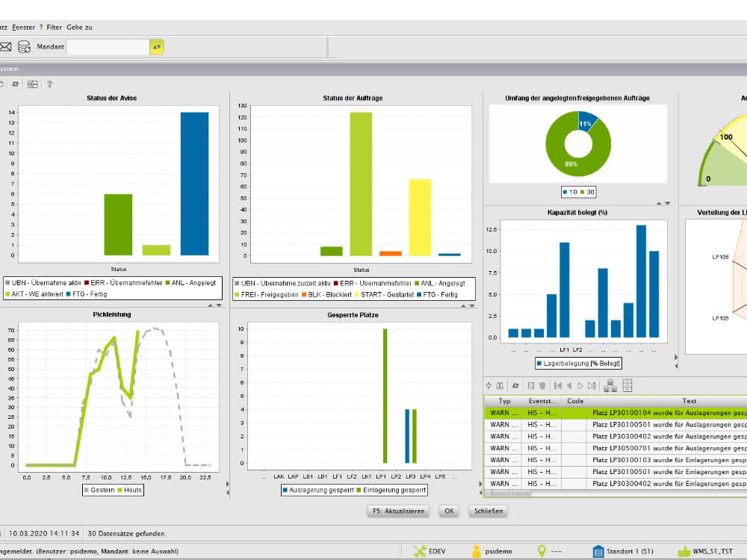Image resolution: width=747 pixels, height=560 pixels.
Task: Refresh dashboard using the small sync arrows icon
Action: click(15, 84)
